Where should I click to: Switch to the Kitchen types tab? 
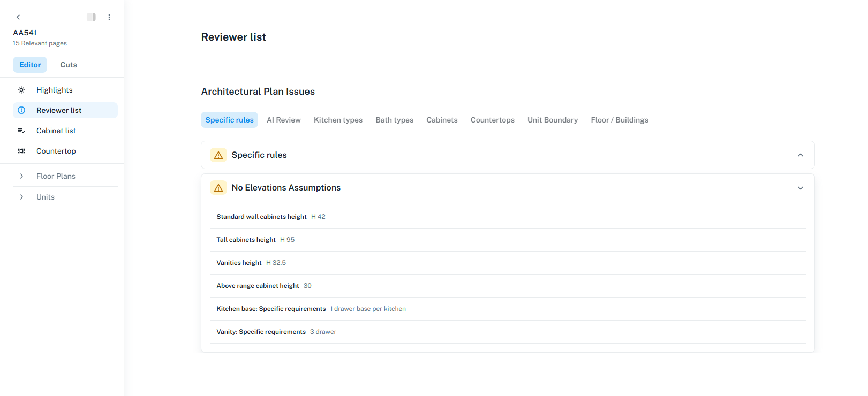[338, 120]
